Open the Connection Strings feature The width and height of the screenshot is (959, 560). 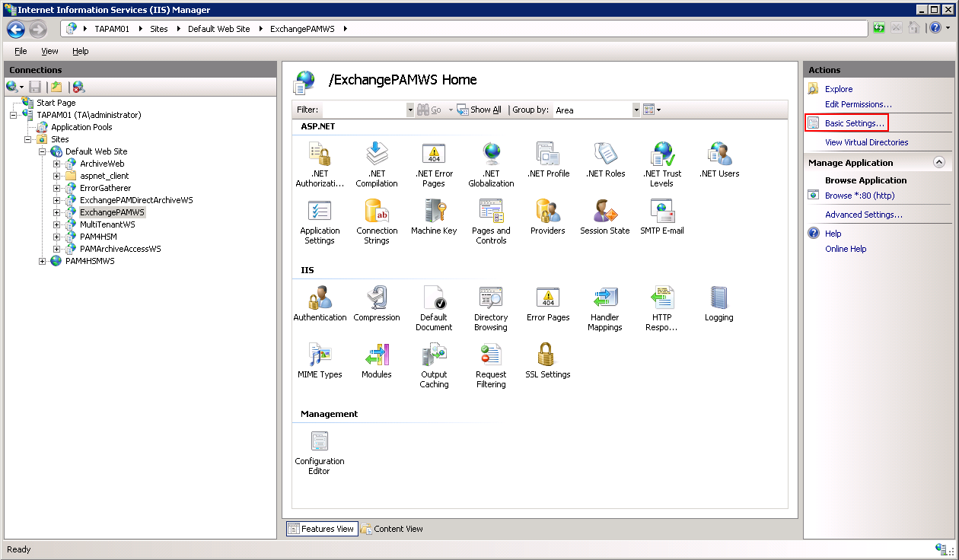pos(376,212)
